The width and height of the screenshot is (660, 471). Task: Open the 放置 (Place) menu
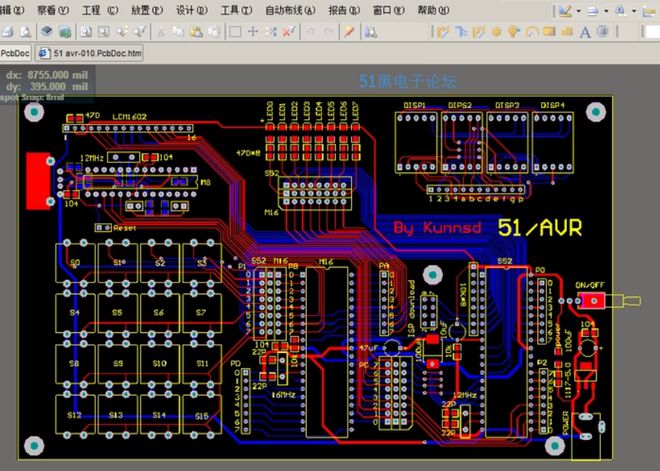click(x=147, y=10)
